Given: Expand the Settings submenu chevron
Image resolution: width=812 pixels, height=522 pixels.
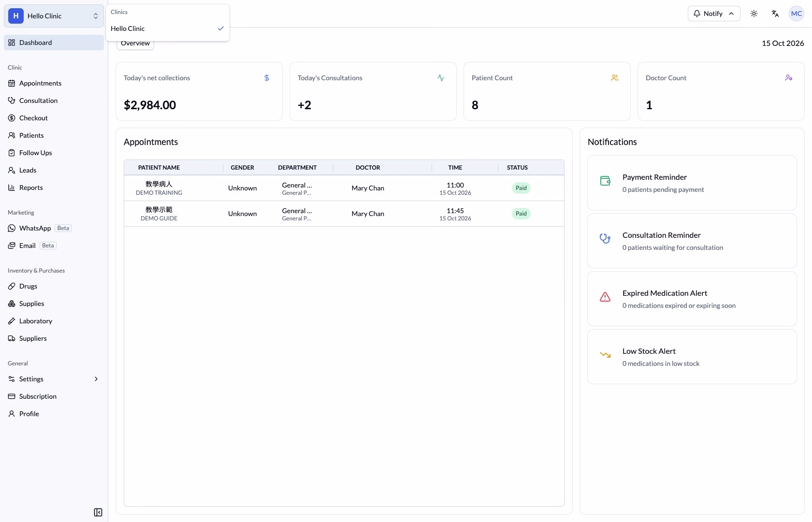Looking at the screenshot, I should [x=96, y=379].
